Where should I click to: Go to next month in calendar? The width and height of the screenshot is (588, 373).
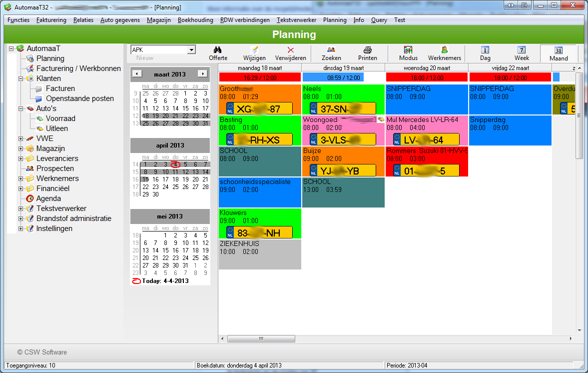click(202, 74)
